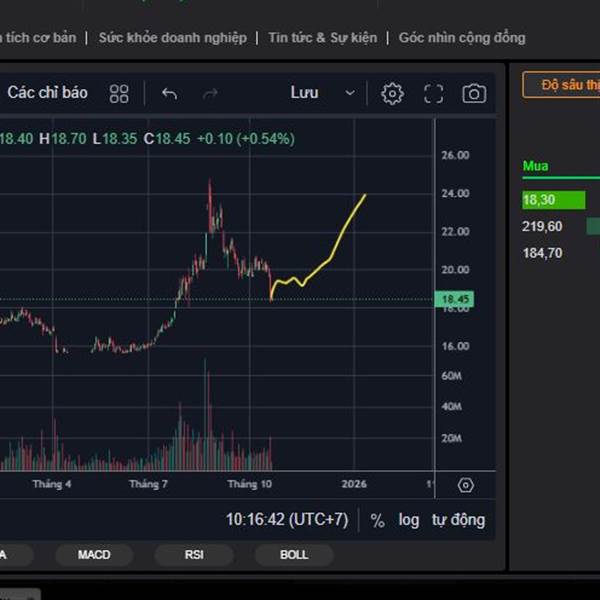600x600 pixels.
Task: Click the H18.70 high value in legend
Action: (x=63, y=139)
